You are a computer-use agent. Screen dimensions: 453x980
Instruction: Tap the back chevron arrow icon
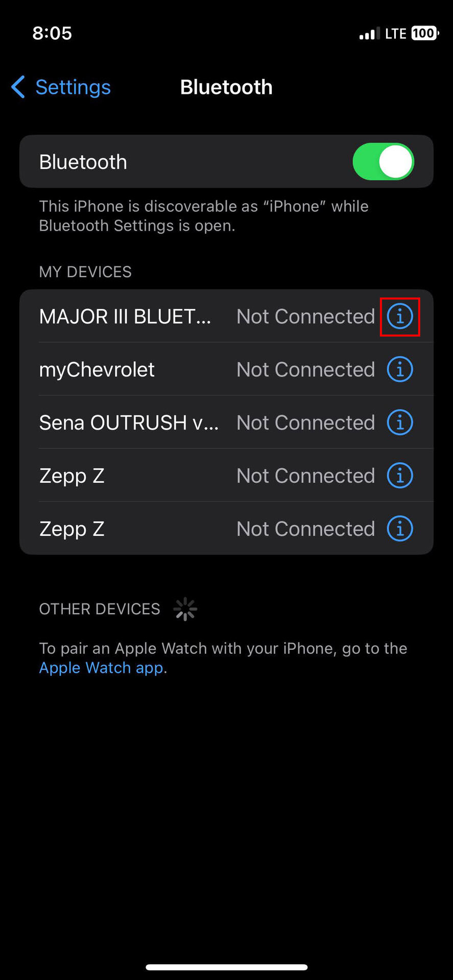pyautogui.click(x=18, y=87)
